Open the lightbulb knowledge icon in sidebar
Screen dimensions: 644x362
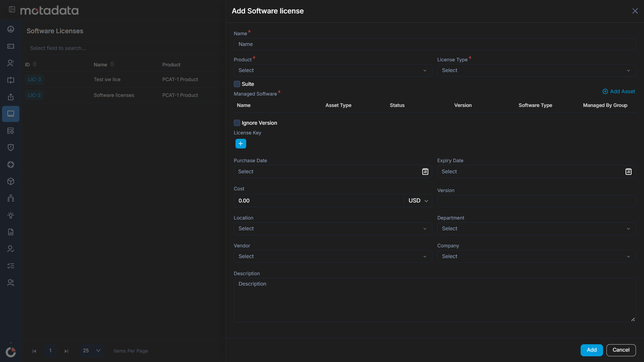tap(11, 215)
